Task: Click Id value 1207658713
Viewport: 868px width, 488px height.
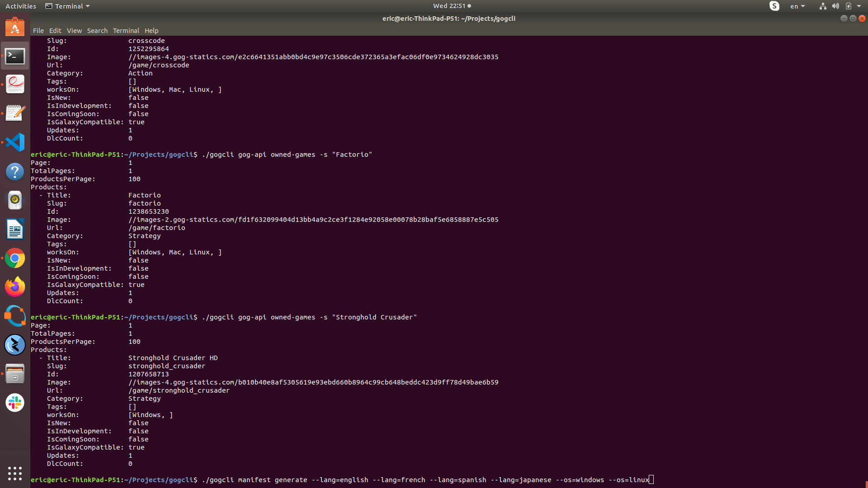Action: tap(149, 374)
